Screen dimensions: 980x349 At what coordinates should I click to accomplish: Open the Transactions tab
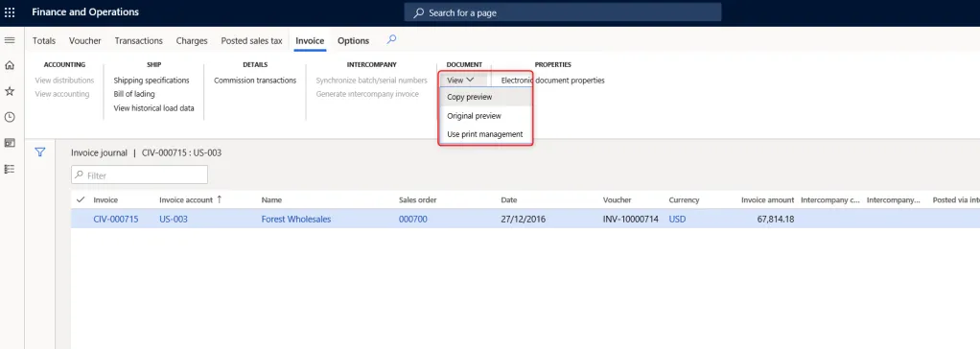[x=139, y=40]
